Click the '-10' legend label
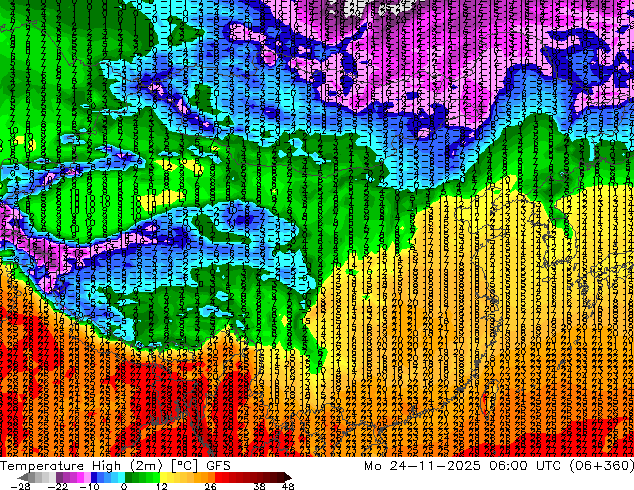This screenshot has height=490, width=634. pos(90,486)
